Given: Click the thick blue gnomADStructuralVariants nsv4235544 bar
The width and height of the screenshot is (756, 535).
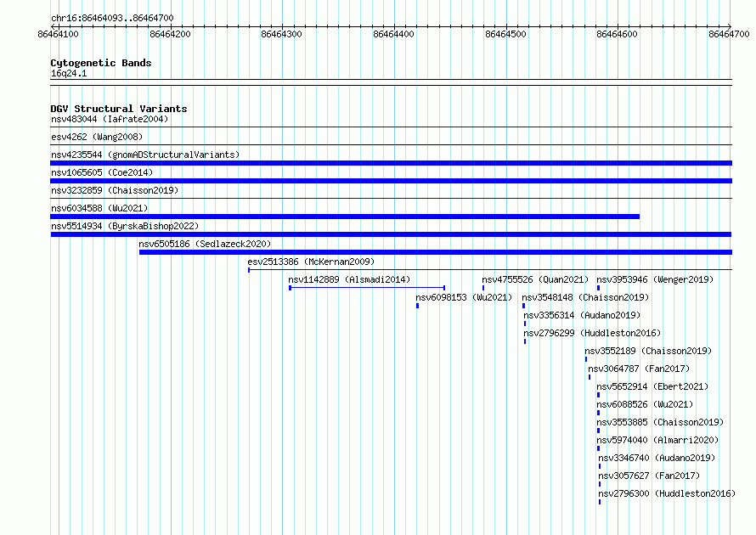Looking at the screenshot, I should tap(391, 163).
